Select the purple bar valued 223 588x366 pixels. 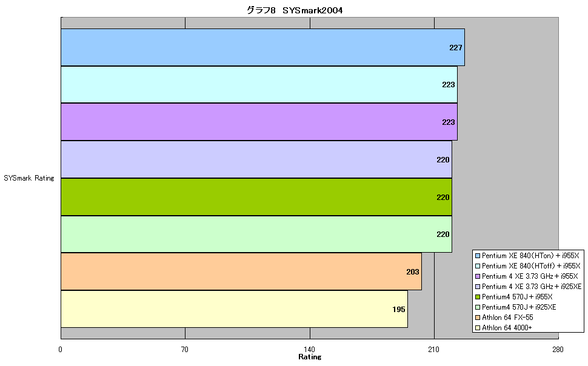point(259,122)
